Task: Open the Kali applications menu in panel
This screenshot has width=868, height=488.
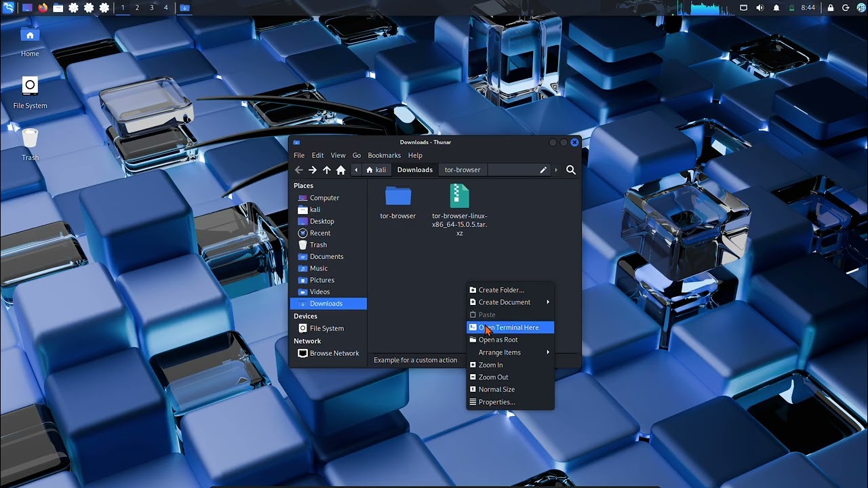Action: coord(8,8)
